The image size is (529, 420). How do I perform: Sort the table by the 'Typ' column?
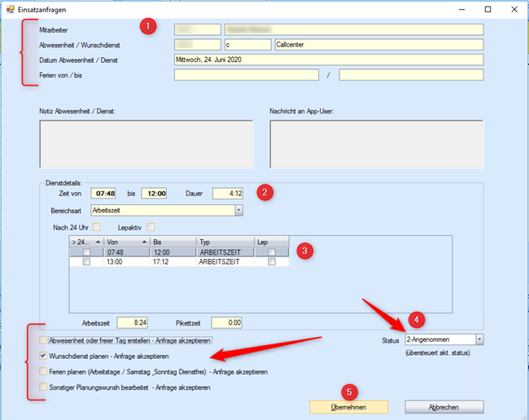224,242
